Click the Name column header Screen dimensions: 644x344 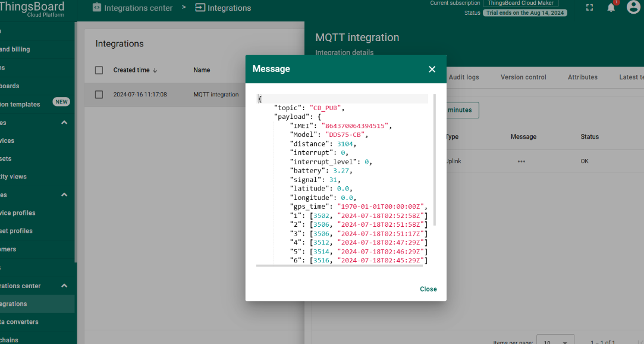click(202, 70)
